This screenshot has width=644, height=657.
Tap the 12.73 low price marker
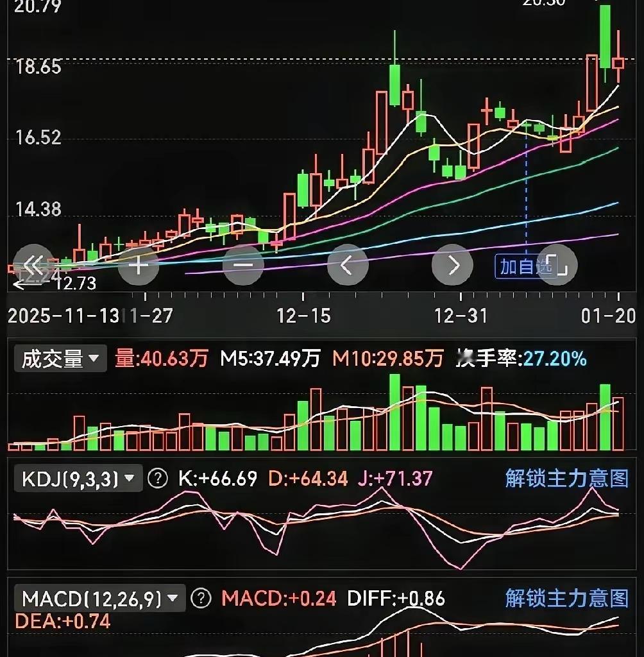[x=76, y=284]
